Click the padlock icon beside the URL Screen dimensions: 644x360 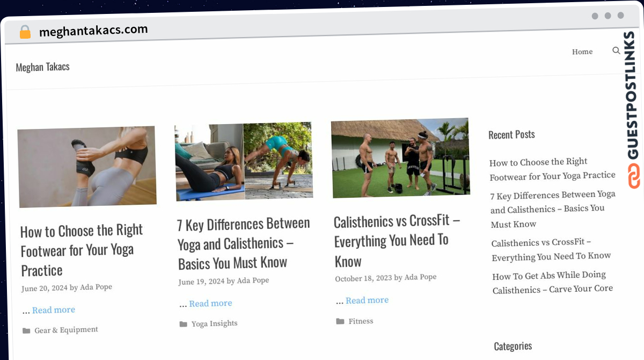point(25,32)
